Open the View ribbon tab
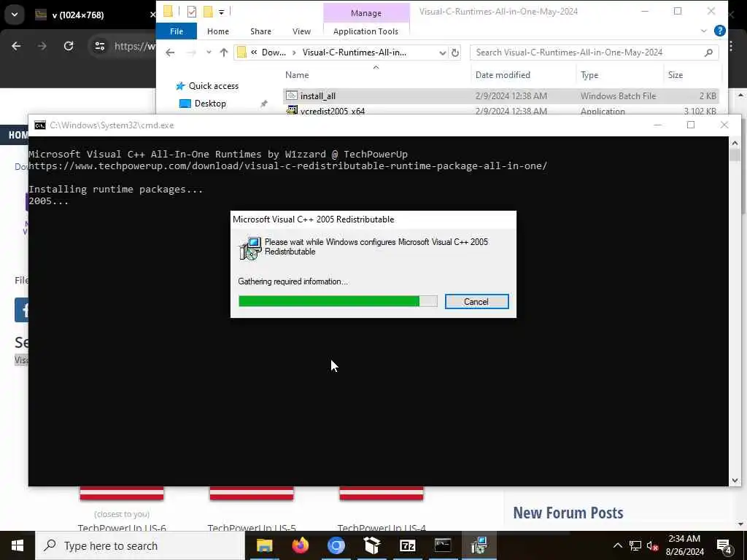The height and width of the screenshot is (560, 747). [301, 31]
